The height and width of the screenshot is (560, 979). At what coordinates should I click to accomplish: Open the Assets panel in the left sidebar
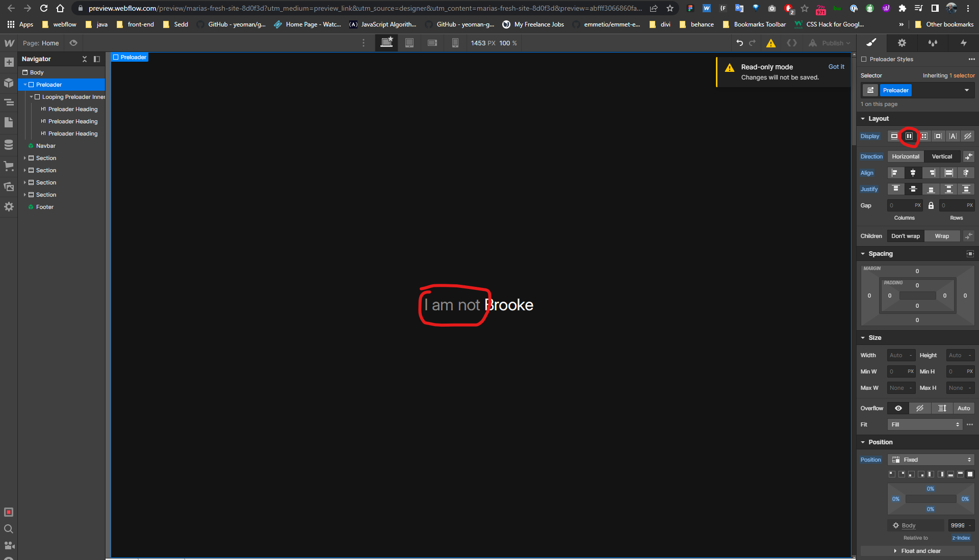(9, 186)
